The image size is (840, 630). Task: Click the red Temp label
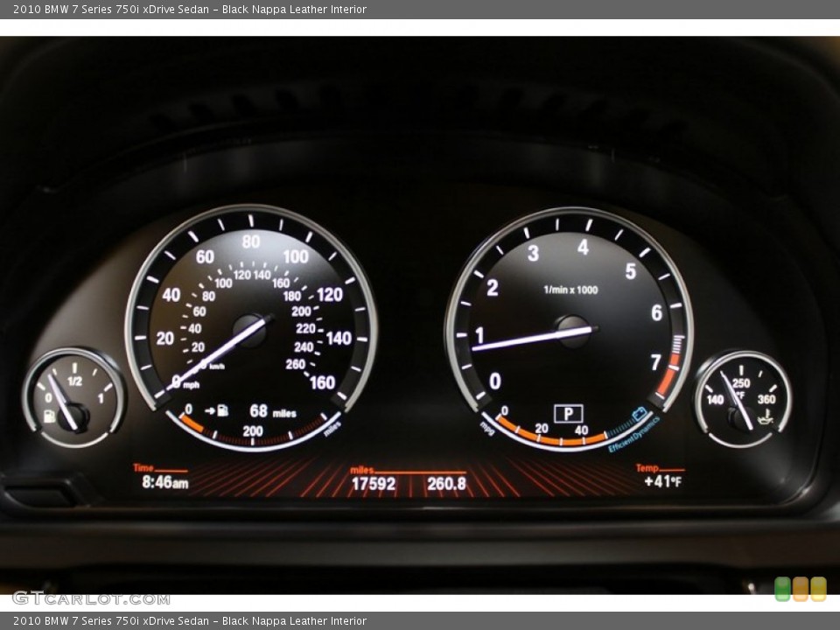pos(647,467)
